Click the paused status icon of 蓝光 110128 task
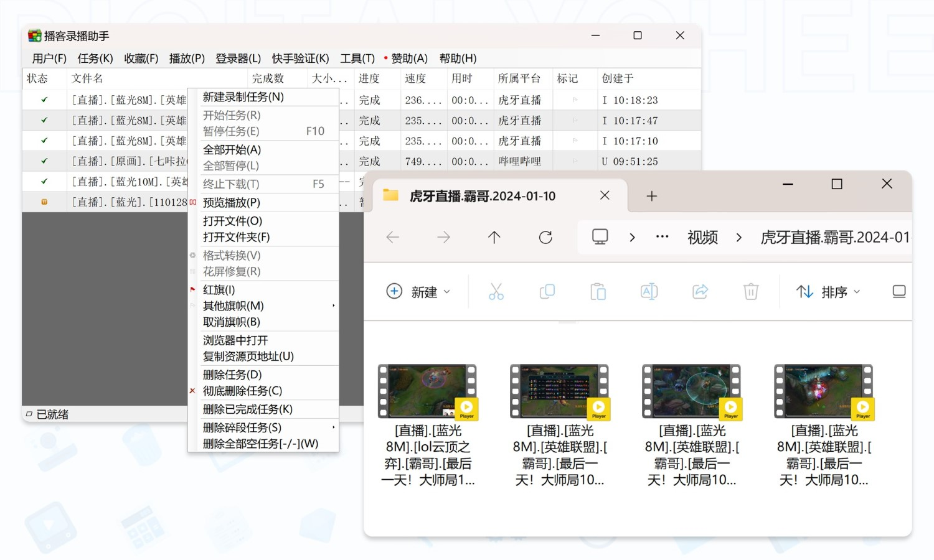934x560 pixels. point(44,202)
